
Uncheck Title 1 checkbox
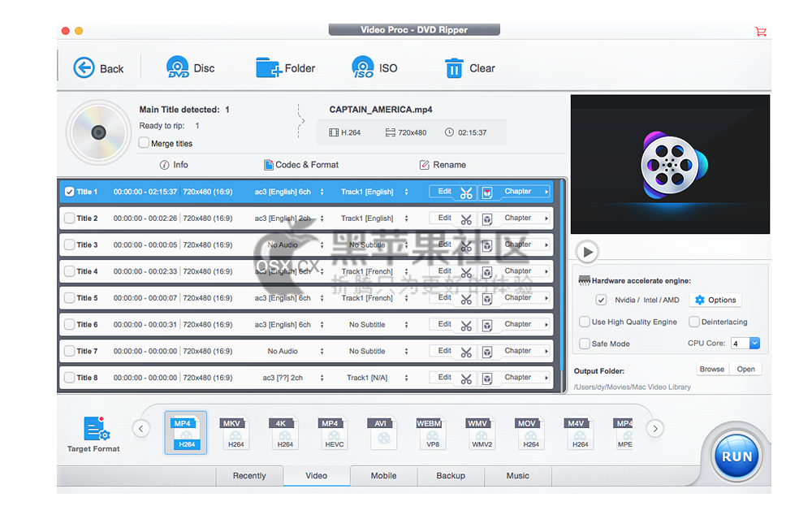point(69,192)
